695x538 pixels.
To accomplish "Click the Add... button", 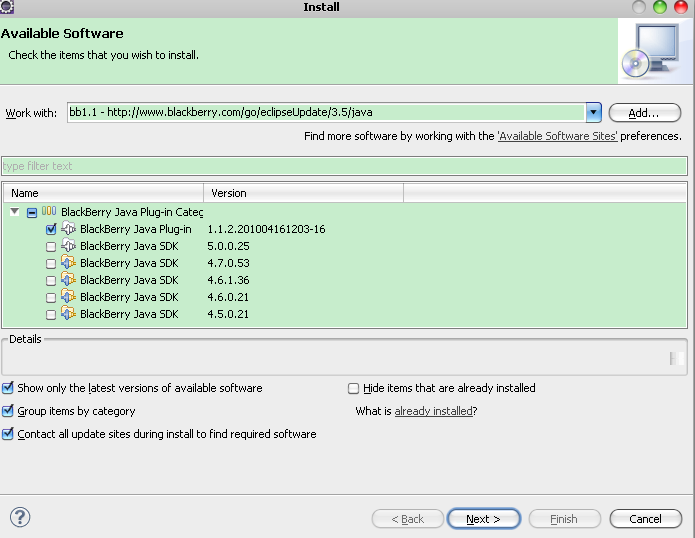I will (644, 113).
